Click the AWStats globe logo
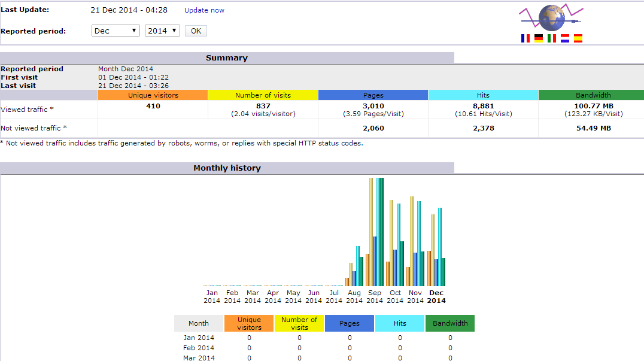 point(551,18)
